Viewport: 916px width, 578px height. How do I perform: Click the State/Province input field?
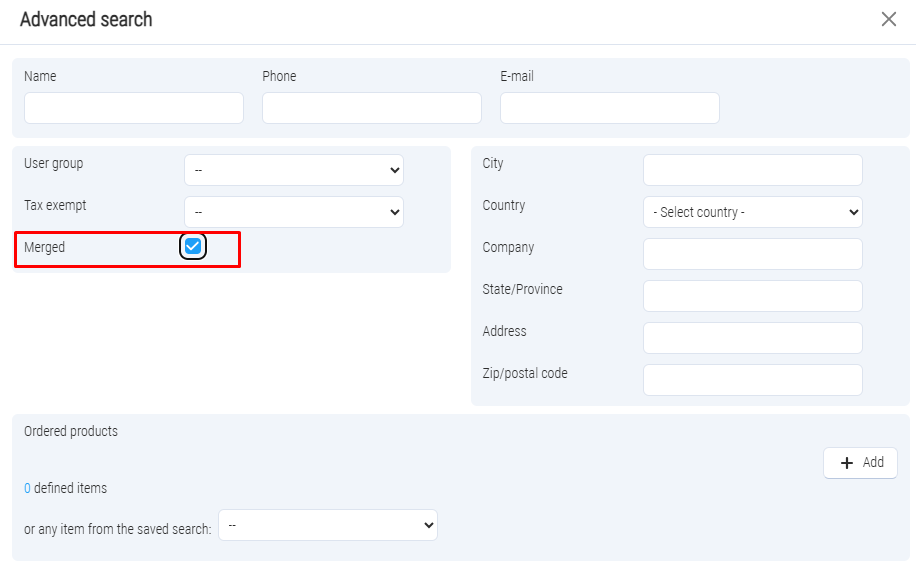click(x=752, y=296)
